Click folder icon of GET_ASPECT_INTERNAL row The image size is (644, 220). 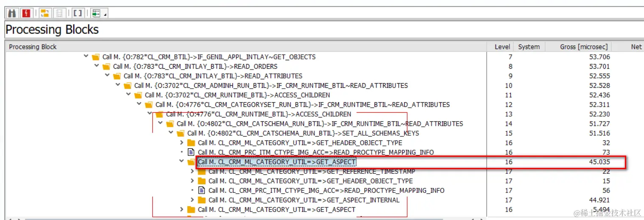(x=202, y=200)
